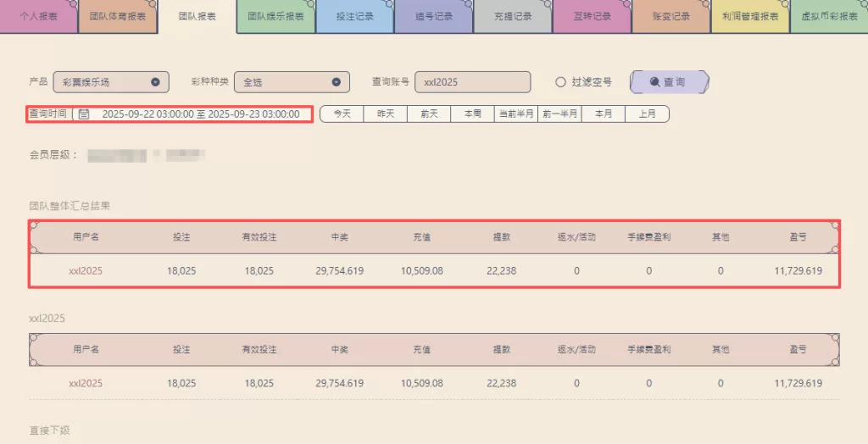Go to the 团队娱乐报表 tab
Viewport: 868px width, 444px height.
click(275, 16)
